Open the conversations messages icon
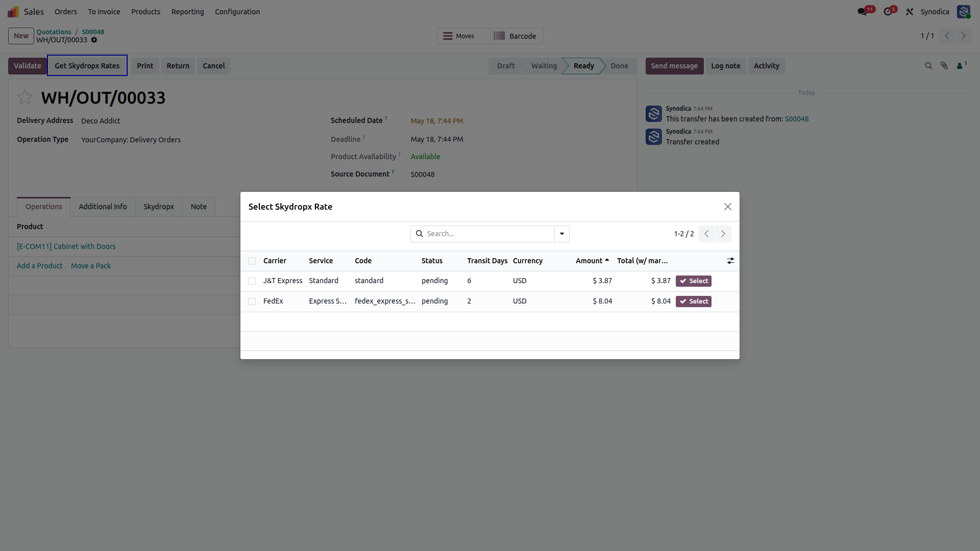 click(862, 11)
